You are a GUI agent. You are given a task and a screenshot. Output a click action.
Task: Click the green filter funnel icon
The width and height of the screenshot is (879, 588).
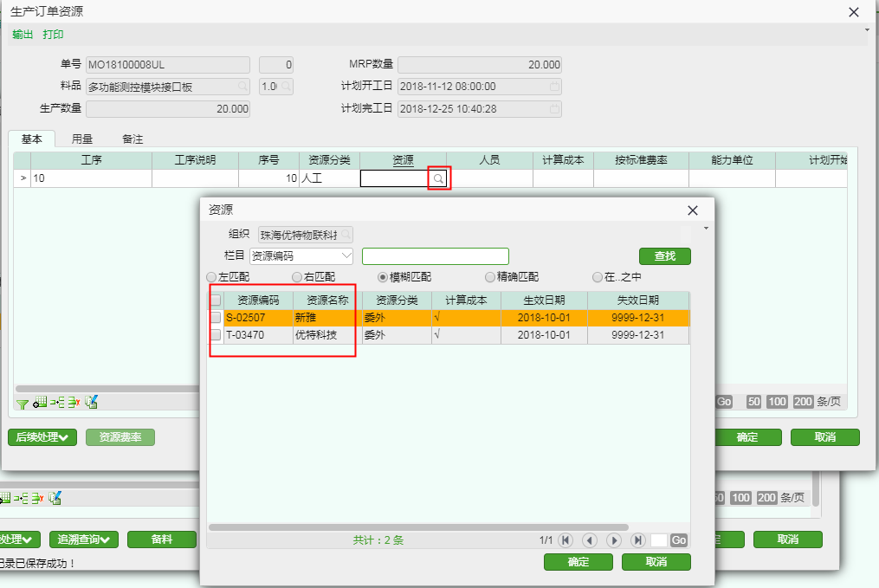click(22, 403)
